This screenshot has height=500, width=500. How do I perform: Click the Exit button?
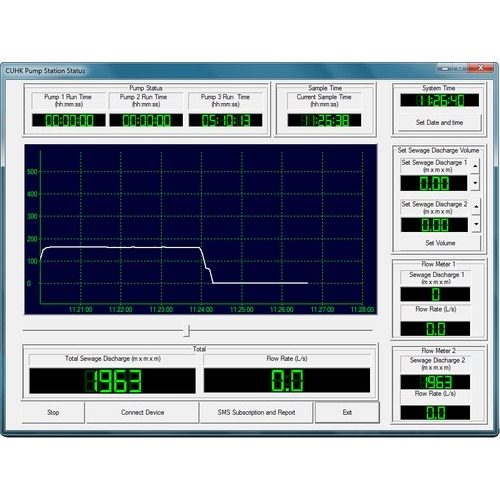[347, 413]
